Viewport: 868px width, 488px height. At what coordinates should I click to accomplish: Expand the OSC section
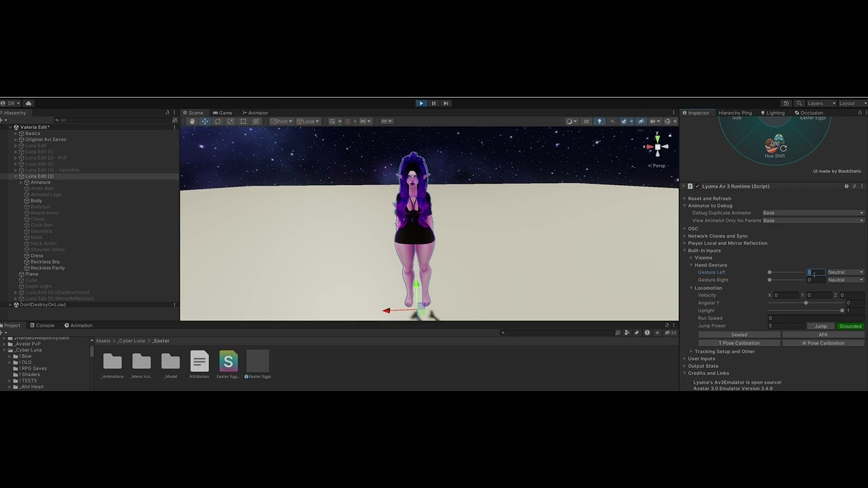[x=685, y=228]
